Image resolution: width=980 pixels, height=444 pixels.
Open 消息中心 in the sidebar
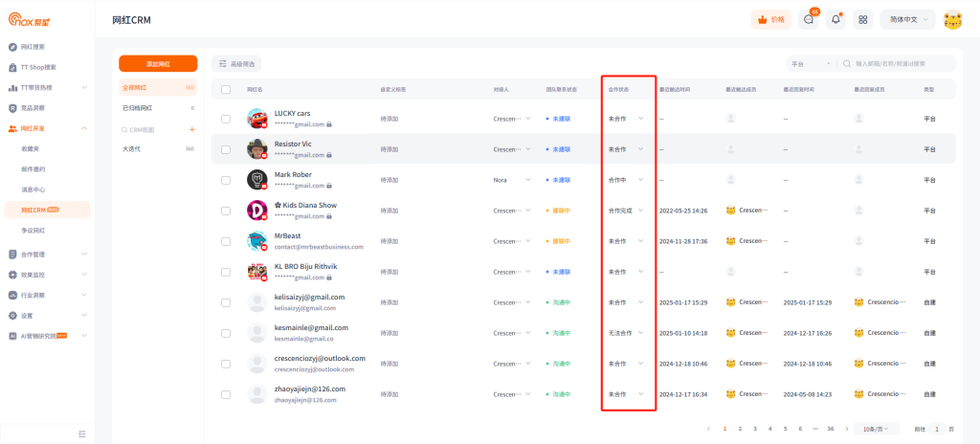click(x=33, y=189)
